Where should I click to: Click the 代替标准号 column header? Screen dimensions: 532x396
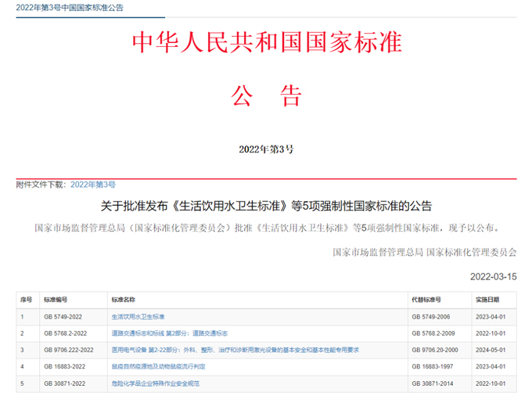[x=426, y=300]
